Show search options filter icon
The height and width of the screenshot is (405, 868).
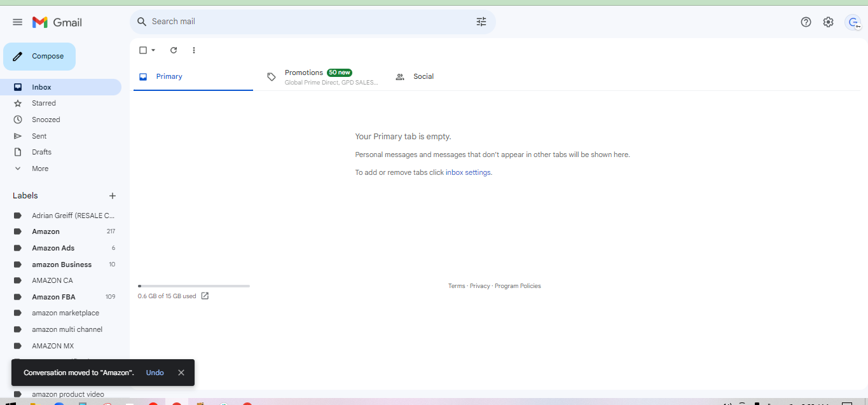[481, 22]
